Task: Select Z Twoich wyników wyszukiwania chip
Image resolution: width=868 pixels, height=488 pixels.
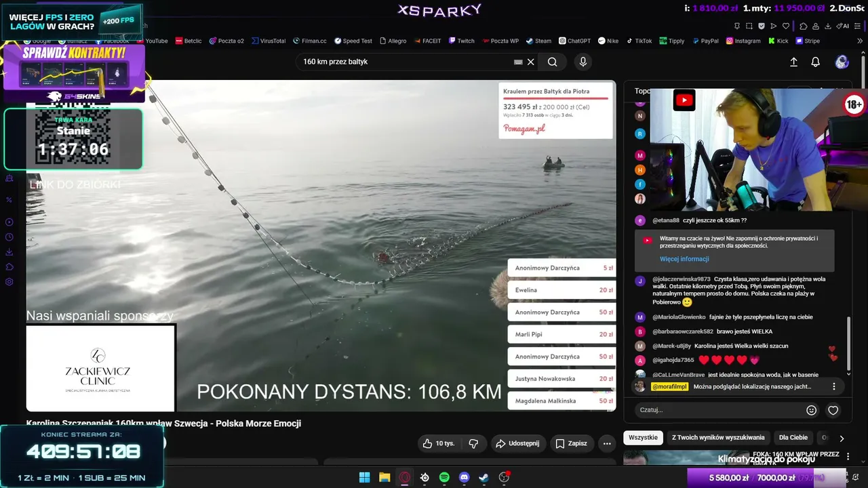Action: pos(718,438)
